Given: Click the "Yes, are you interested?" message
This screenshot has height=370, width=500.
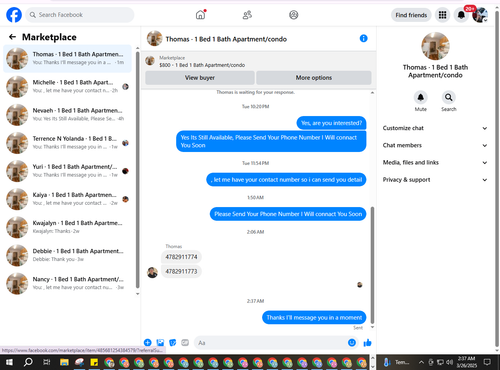Looking at the screenshot, I should [x=331, y=123].
